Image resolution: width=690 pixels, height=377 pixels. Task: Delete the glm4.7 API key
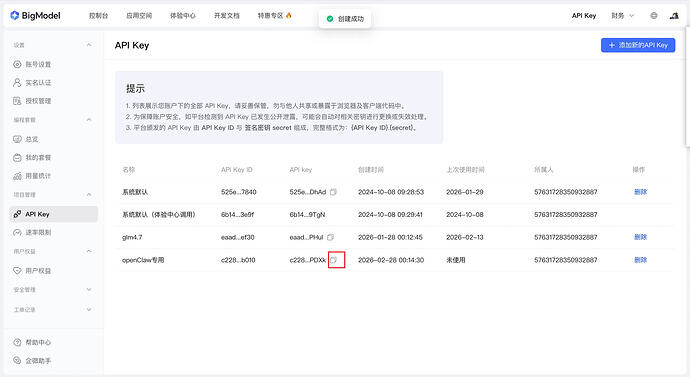point(640,237)
